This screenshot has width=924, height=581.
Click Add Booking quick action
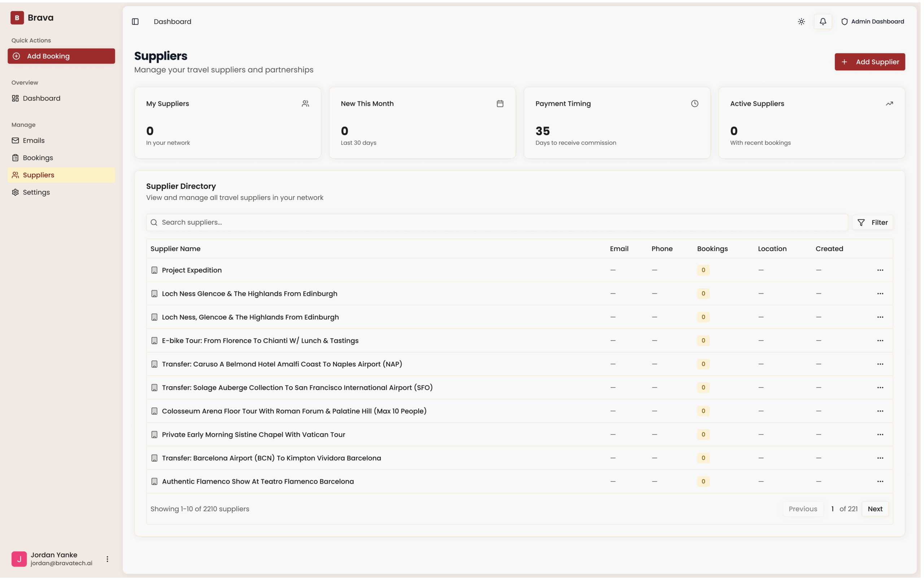pyautogui.click(x=61, y=56)
